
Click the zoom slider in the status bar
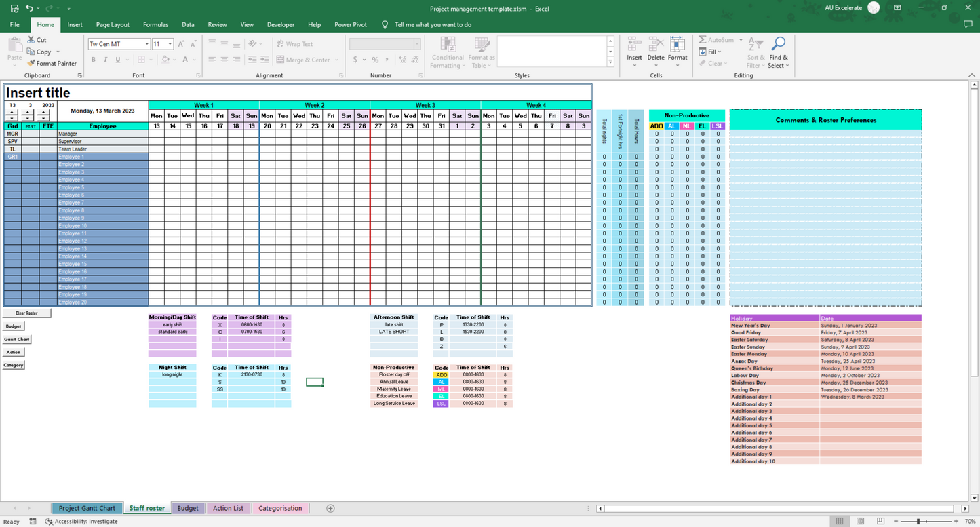coord(918,522)
